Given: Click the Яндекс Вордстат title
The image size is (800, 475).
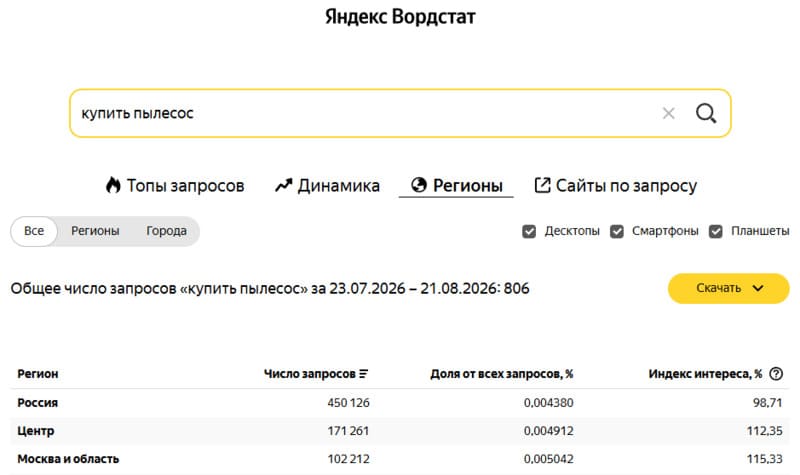Looking at the screenshot, I should tap(400, 17).
